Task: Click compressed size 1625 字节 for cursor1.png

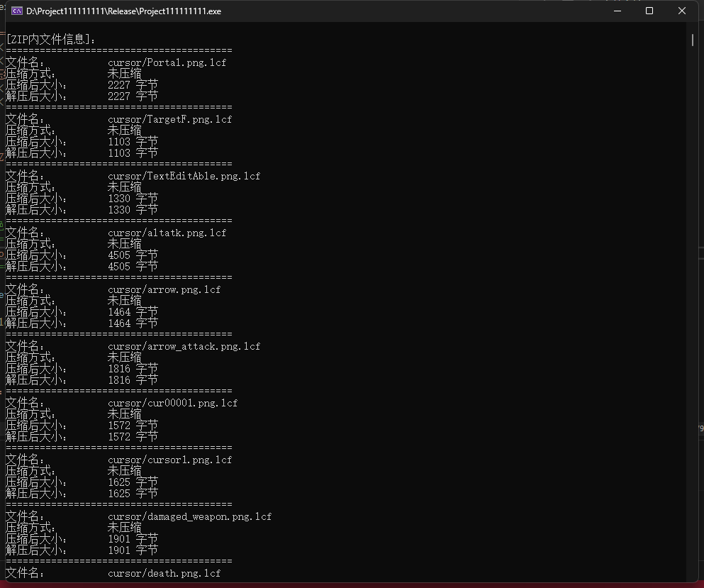Action: click(x=133, y=482)
